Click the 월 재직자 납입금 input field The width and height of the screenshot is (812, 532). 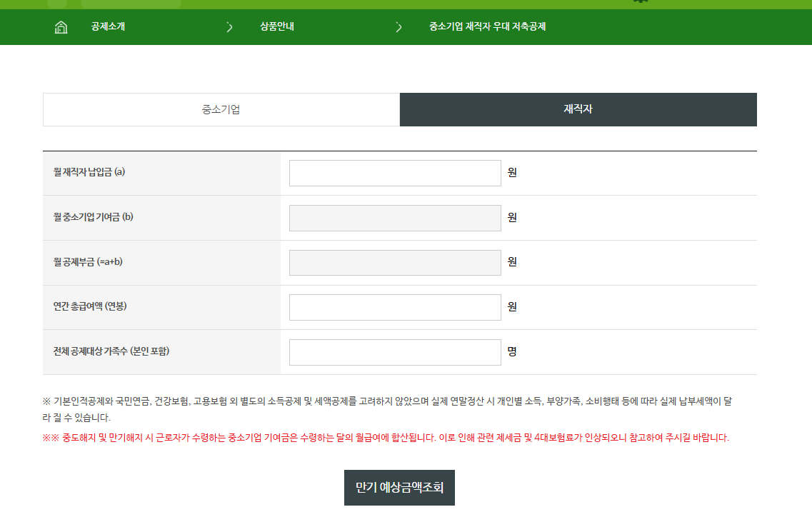tap(394, 173)
